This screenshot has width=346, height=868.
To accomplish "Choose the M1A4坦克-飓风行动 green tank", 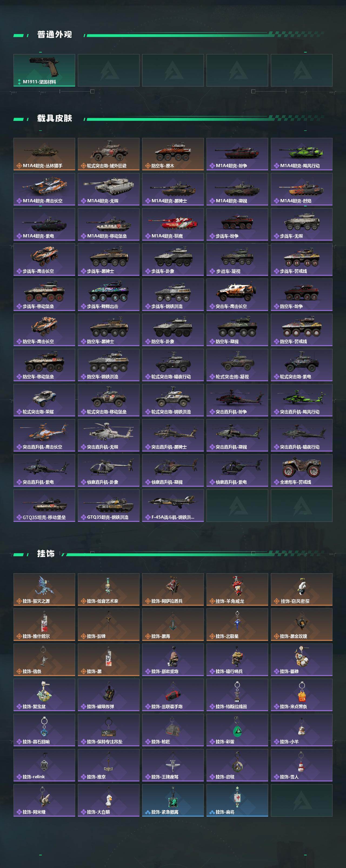I will pos(301,154).
